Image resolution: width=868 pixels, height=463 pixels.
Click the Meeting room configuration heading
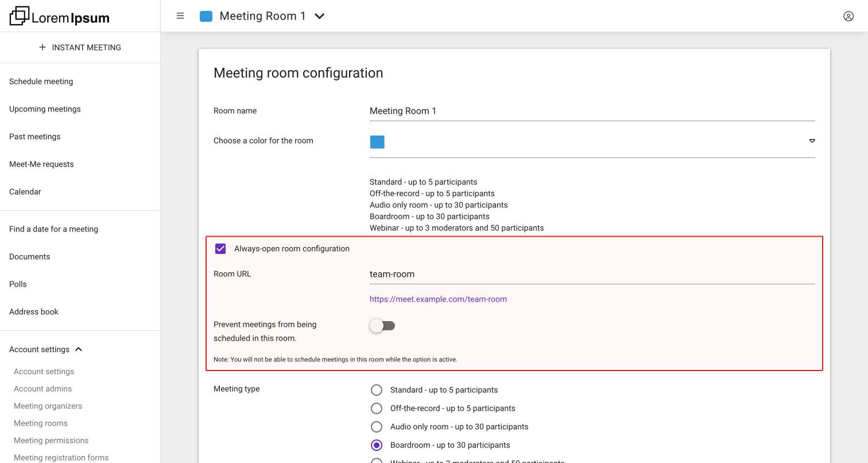pyautogui.click(x=299, y=73)
